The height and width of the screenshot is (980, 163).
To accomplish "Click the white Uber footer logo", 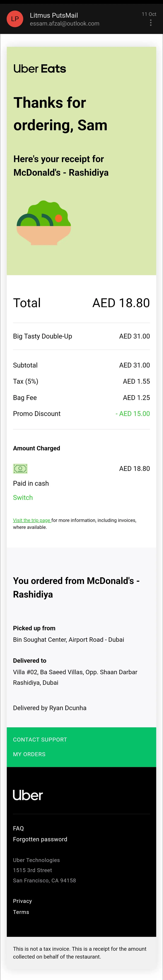I will (x=28, y=795).
